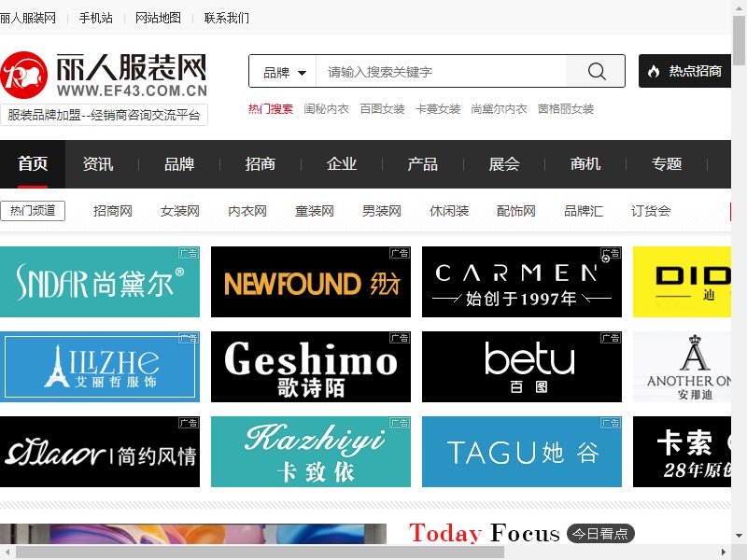Search hot keyword 茵格丽女装
This screenshot has width=747, height=560.
[566, 109]
